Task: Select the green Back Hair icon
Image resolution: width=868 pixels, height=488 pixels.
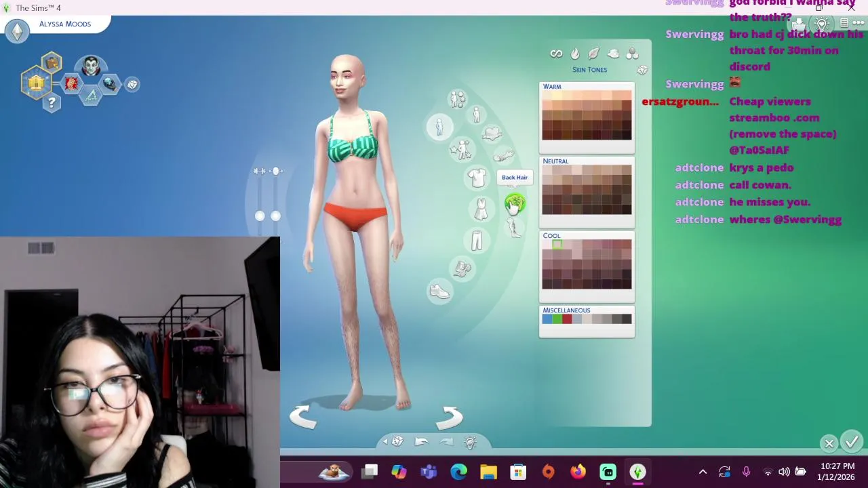Action: click(515, 203)
